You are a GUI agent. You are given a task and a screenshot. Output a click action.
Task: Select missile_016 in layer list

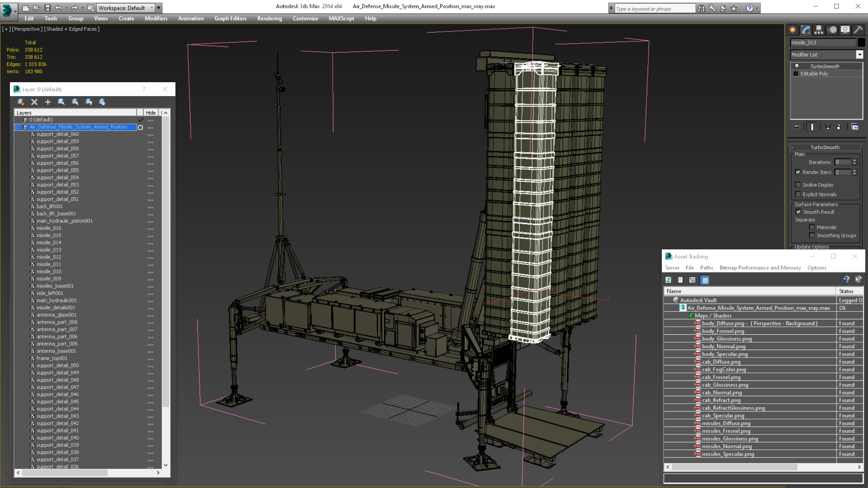(49, 228)
